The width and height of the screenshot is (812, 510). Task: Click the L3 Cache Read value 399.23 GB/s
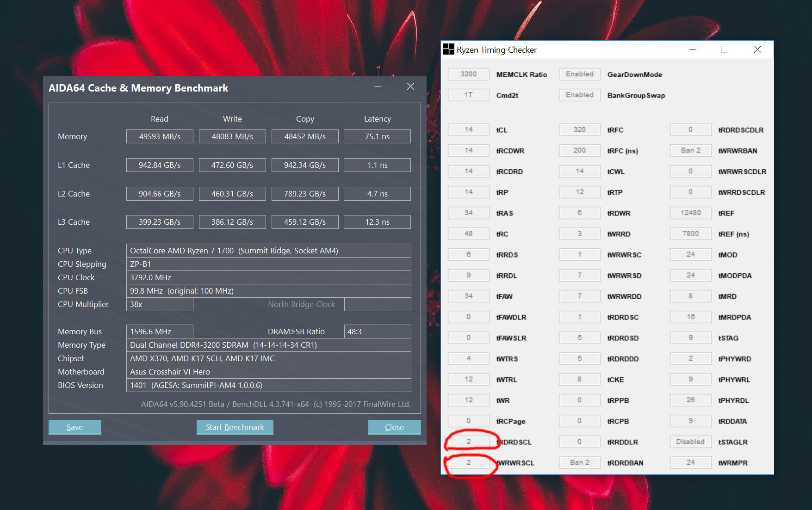160,222
